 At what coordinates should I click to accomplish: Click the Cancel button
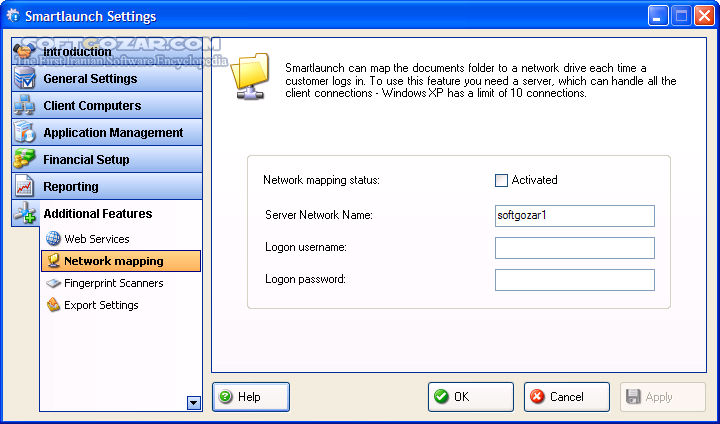pyautogui.click(x=567, y=397)
